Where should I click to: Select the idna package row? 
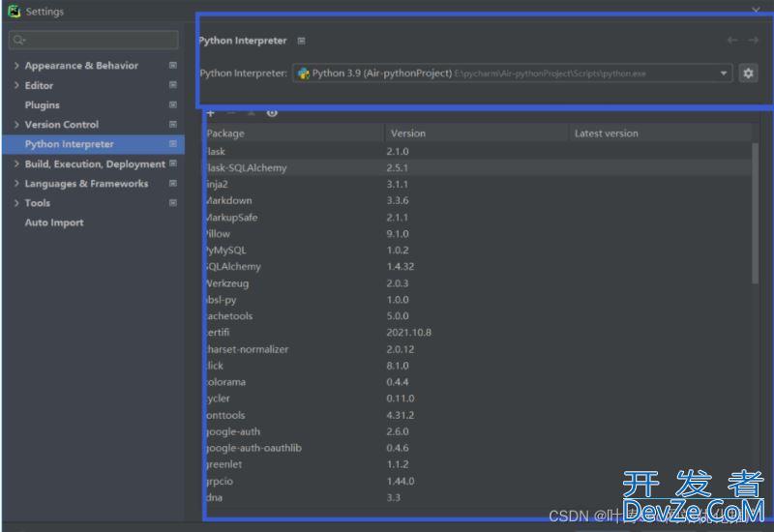pyautogui.click(x=478, y=497)
